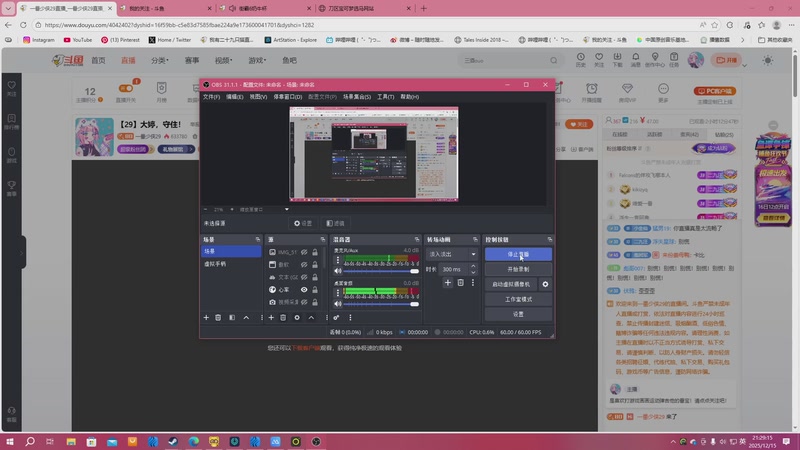Viewport: 800px width, 450px height.
Task: Increase transition duration with stepper arrow
Action: click(473, 266)
